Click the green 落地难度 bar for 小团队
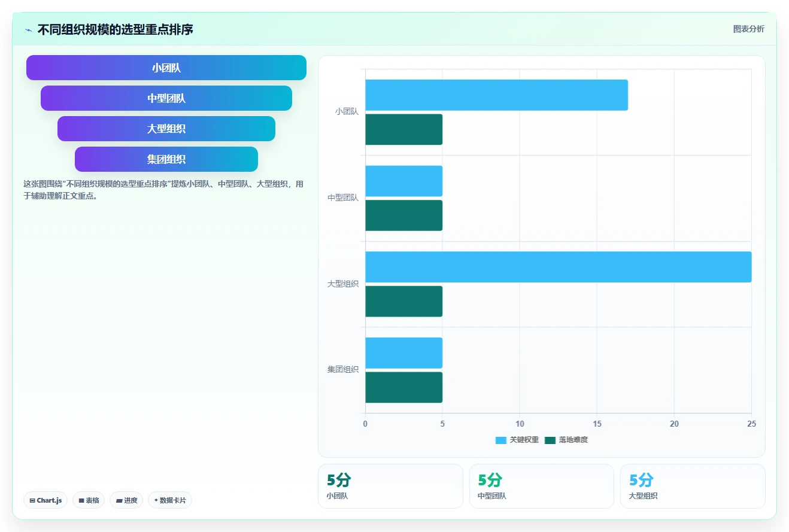Viewport: 789px width, 532px height. pos(403,129)
